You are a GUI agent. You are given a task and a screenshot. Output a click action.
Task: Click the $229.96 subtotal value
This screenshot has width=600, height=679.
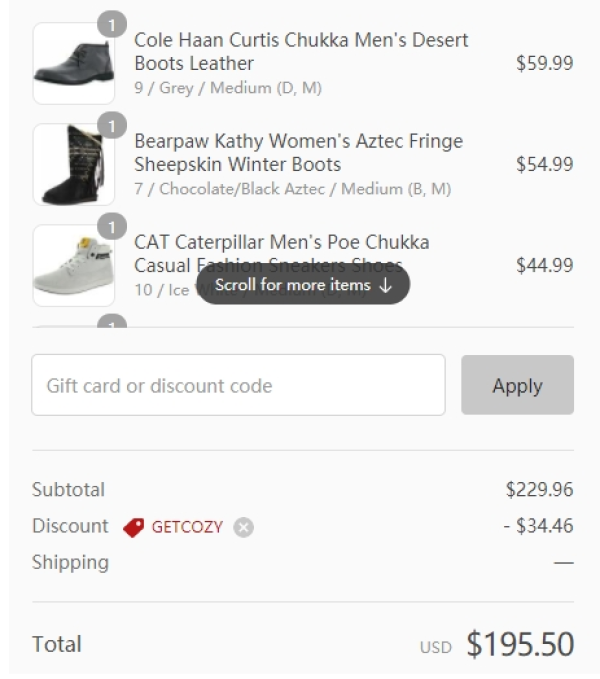(539, 490)
